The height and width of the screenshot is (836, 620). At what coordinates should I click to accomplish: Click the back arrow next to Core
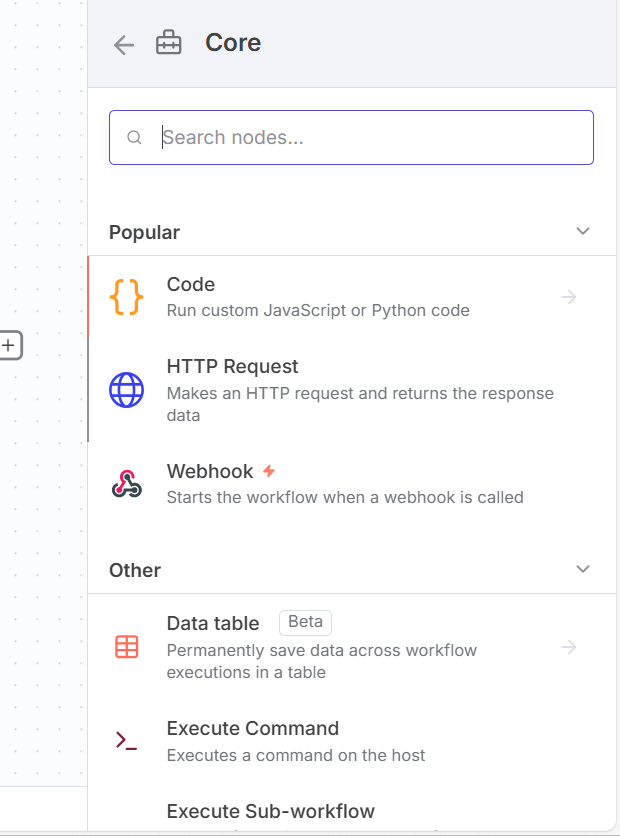(124, 44)
